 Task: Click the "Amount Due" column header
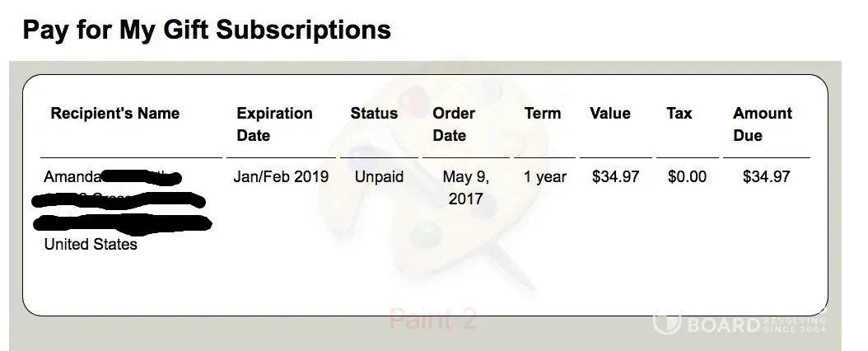tap(762, 124)
